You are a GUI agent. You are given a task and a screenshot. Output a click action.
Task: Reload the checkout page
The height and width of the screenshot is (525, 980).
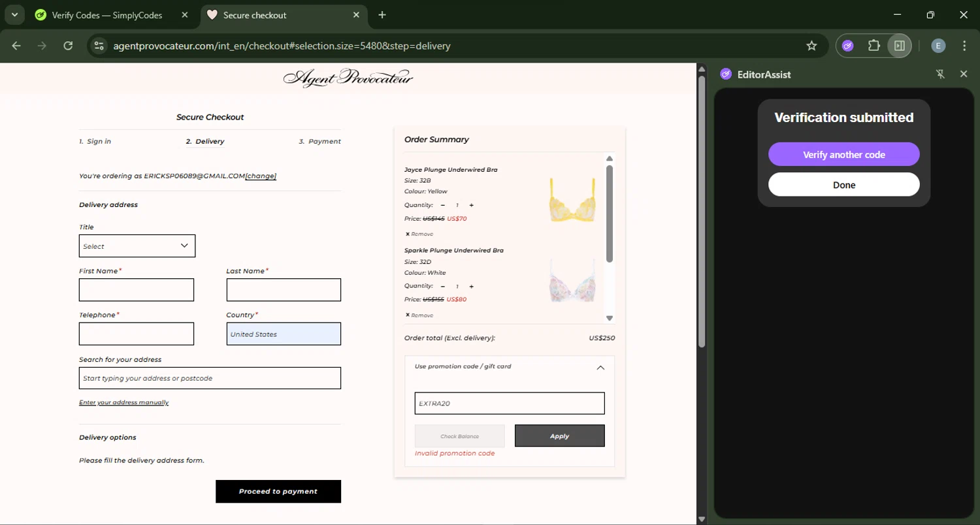(x=68, y=46)
